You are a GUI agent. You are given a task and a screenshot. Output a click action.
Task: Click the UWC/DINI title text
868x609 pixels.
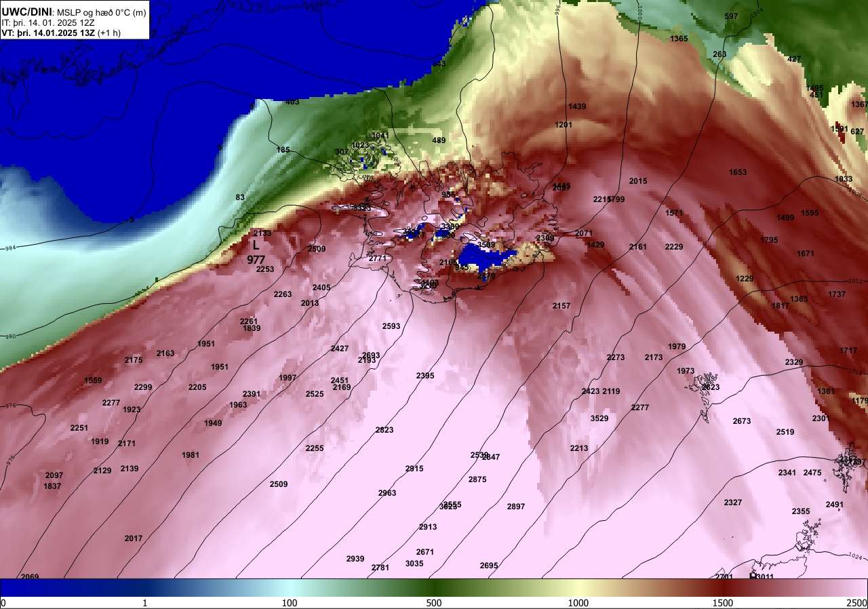tap(26, 11)
